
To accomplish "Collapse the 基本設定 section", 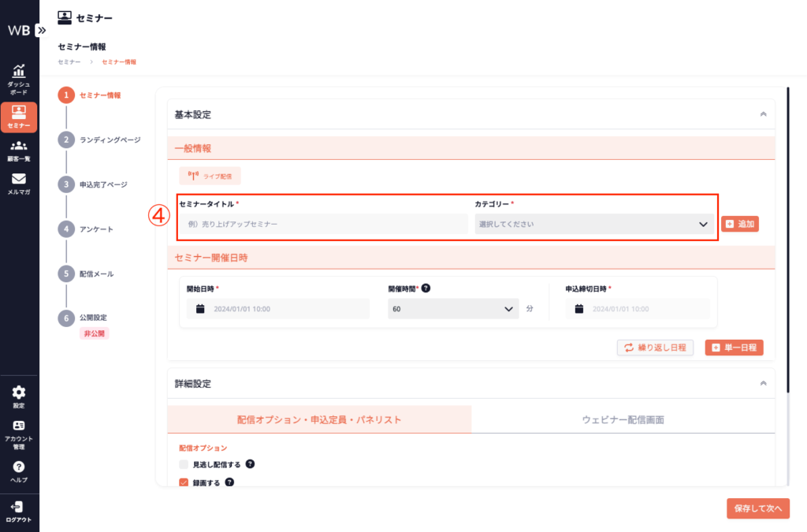I will coord(763,114).
